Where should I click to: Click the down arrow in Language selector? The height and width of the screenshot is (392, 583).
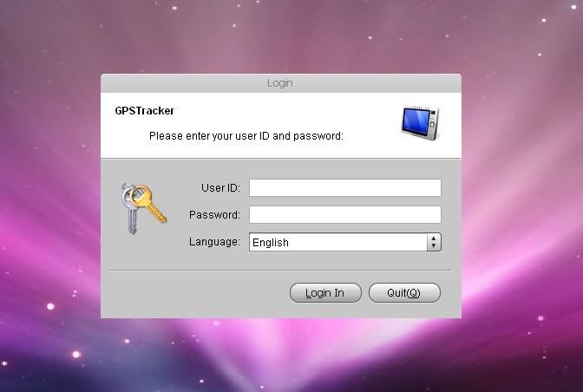(434, 246)
